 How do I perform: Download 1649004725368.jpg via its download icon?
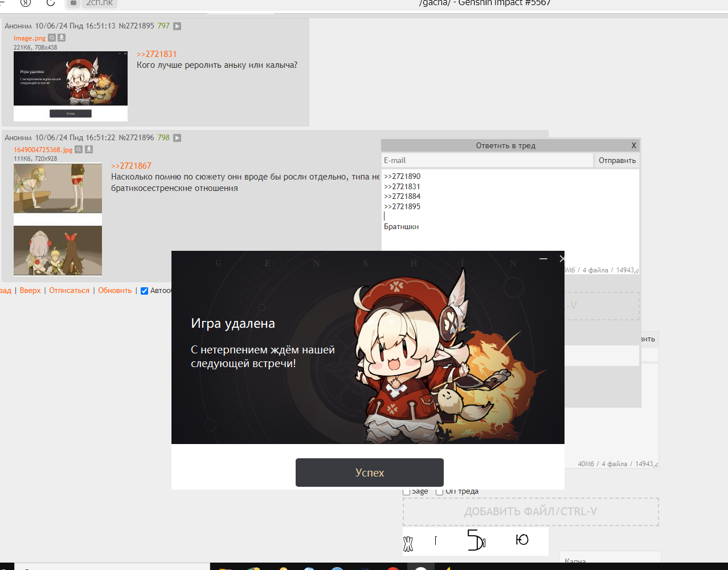click(x=89, y=149)
